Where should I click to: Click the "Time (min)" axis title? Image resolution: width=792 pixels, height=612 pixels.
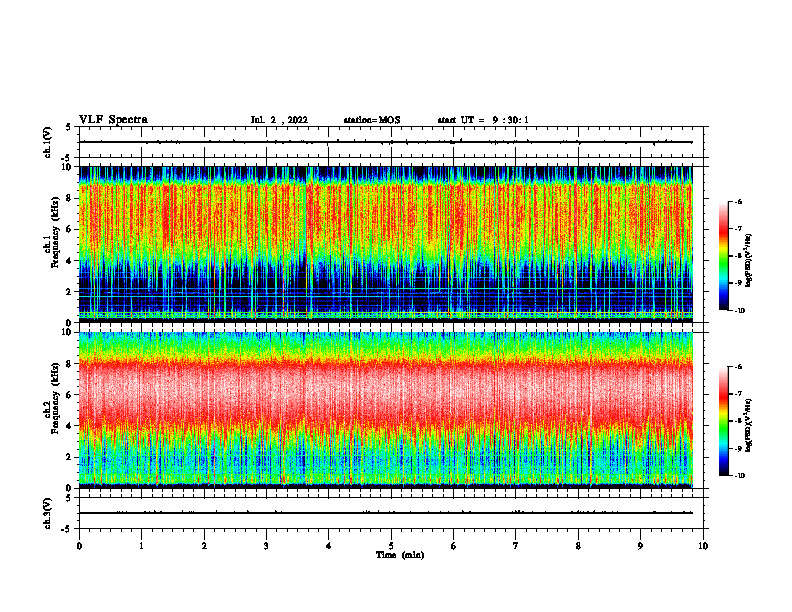click(400, 555)
